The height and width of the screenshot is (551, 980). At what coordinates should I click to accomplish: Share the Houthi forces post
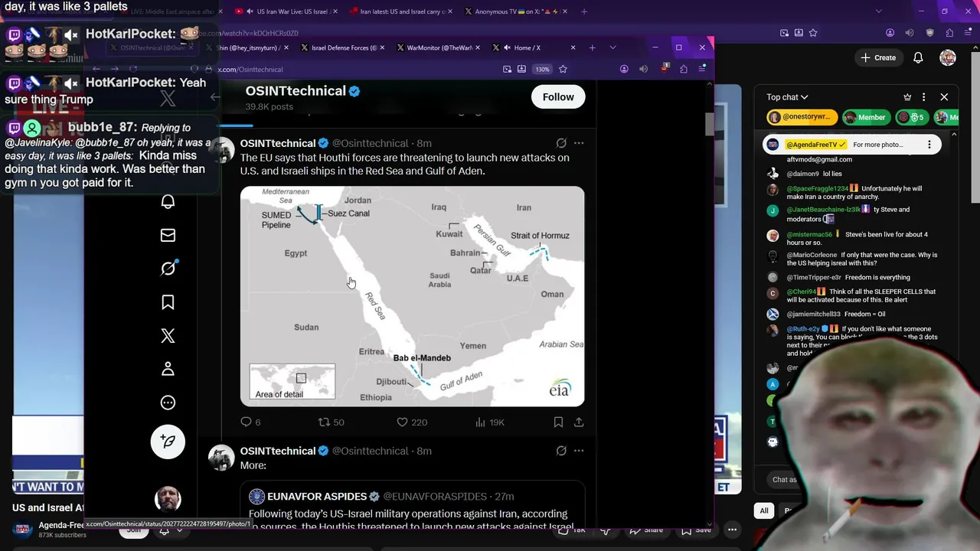(x=579, y=422)
